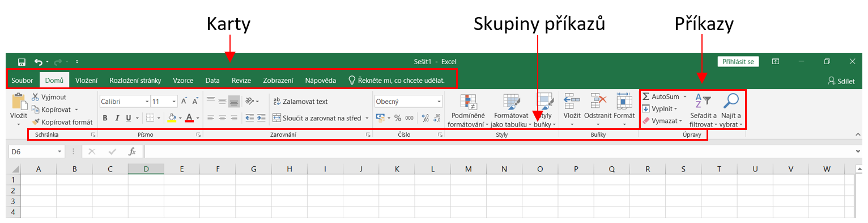Switch to the Rozložení stránky tab
This screenshot has height=223, width=868.
(135, 81)
